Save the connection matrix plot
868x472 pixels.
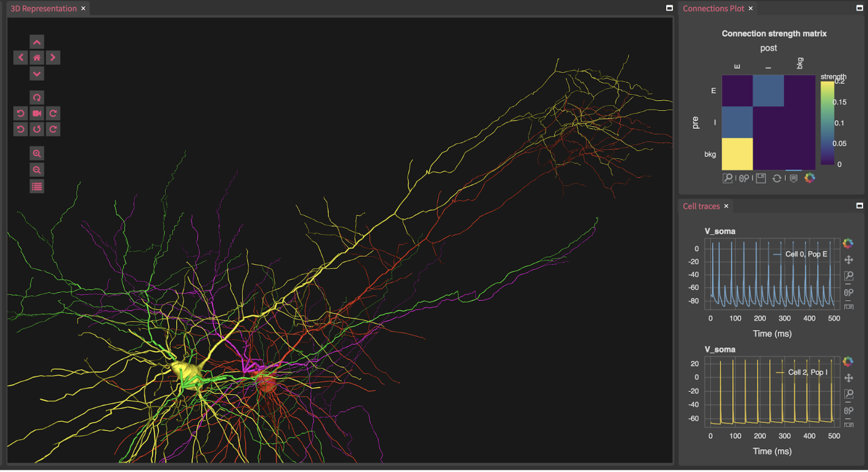(x=761, y=178)
